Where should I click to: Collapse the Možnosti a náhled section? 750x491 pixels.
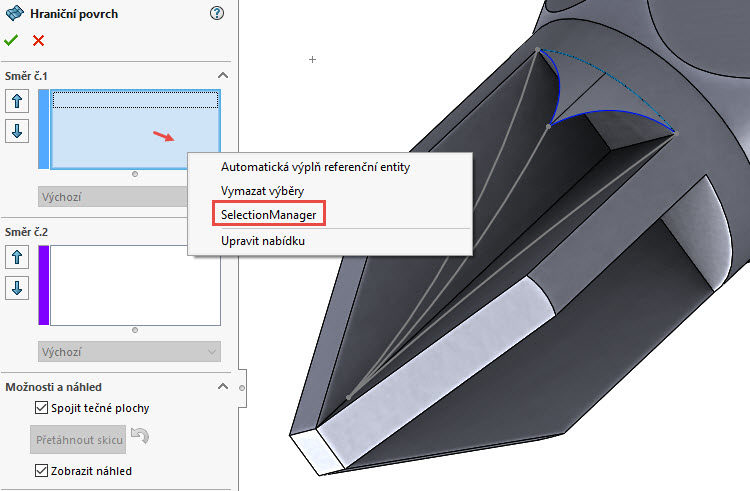pyautogui.click(x=222, y=386)
